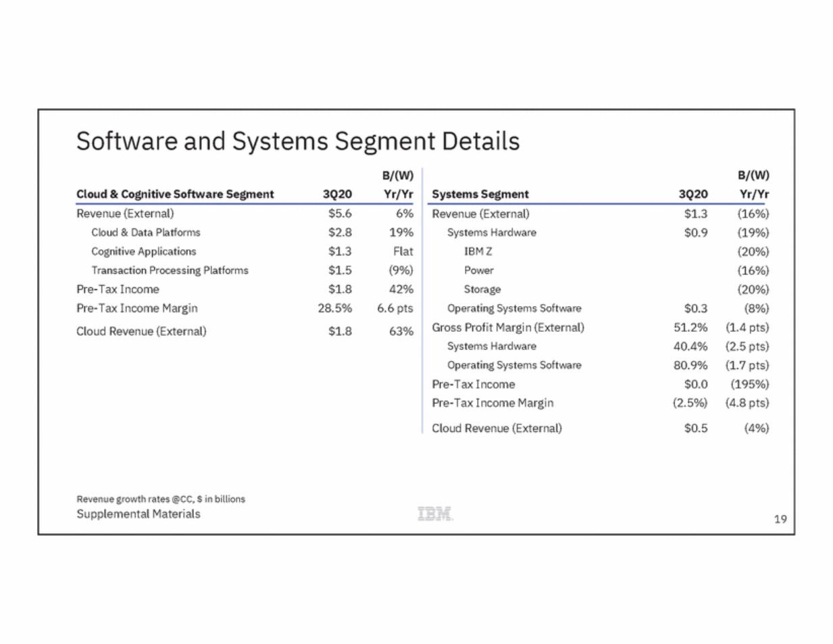Image resolution: width=833 pixels, height=644 pixels.
Task: Select the (4.8 pts) margin change
Action: (747, 403)
